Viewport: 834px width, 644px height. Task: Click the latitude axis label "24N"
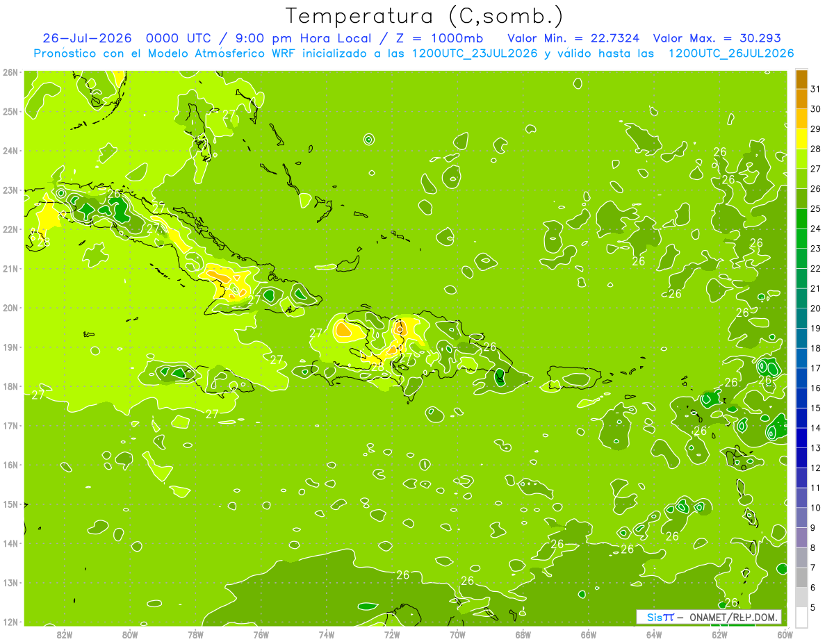coord(10,151)
